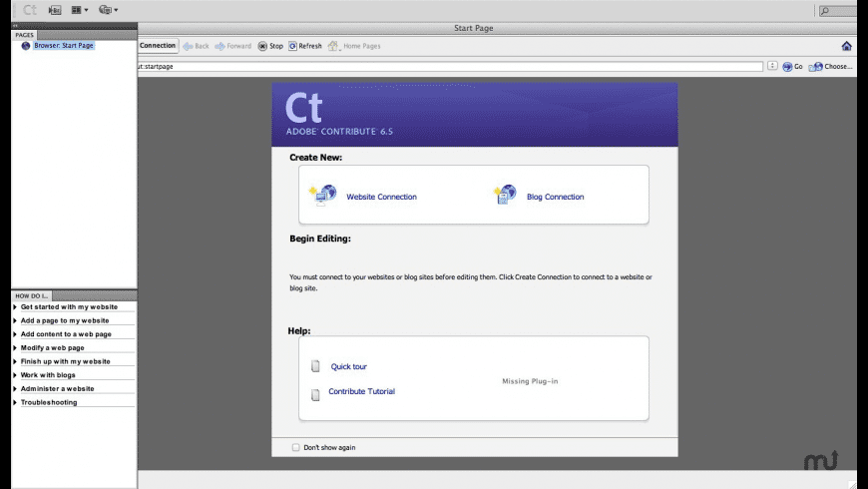
Task: Open the Quick tour link
Action: coord(349,366)
